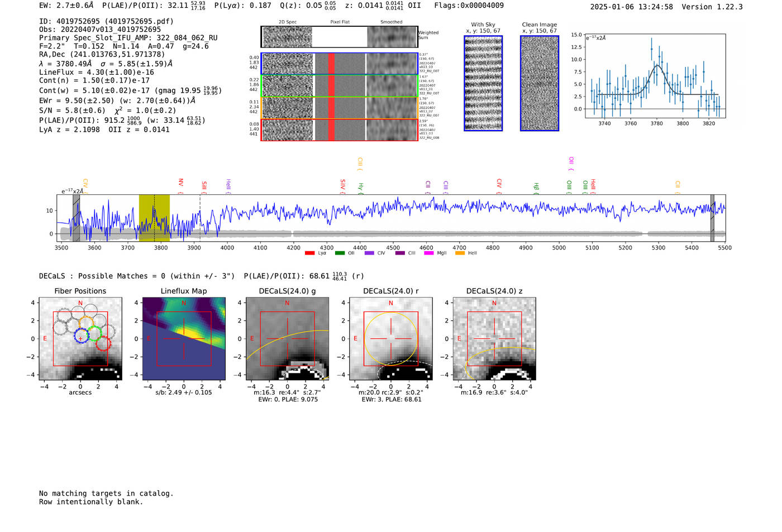Click the ID: 4019752695 (4019752695.pdf) text
782x532 pixels.
[106, 21]
